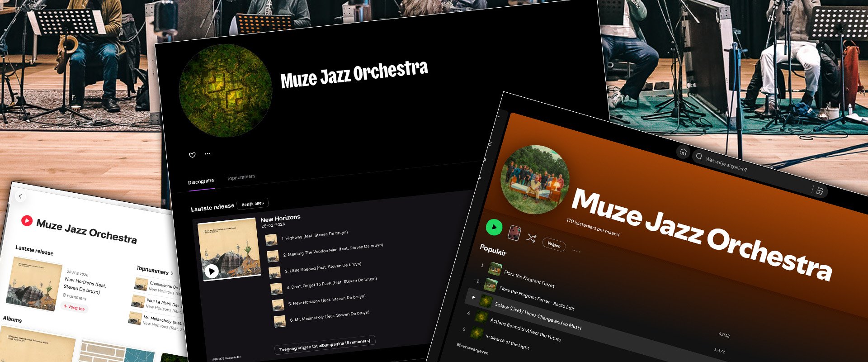Open the three-dot menu in the Tidal window
The height and width of the screenshot is (362, 868).
pos(208,153)
